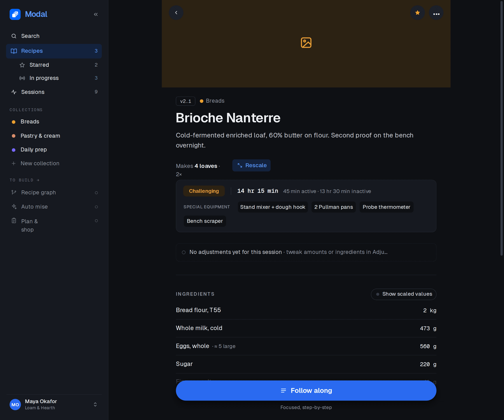Open the Starred recipes list

[58, 65]
